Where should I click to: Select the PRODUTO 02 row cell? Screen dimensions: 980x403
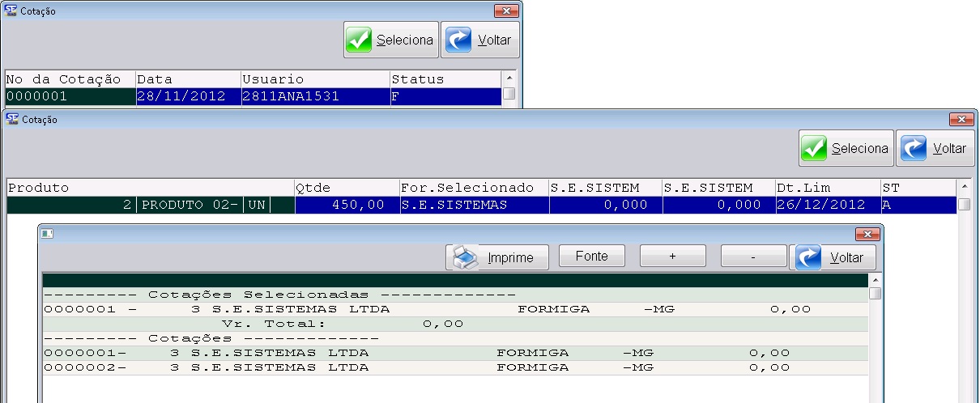click(x=190, y=206)
